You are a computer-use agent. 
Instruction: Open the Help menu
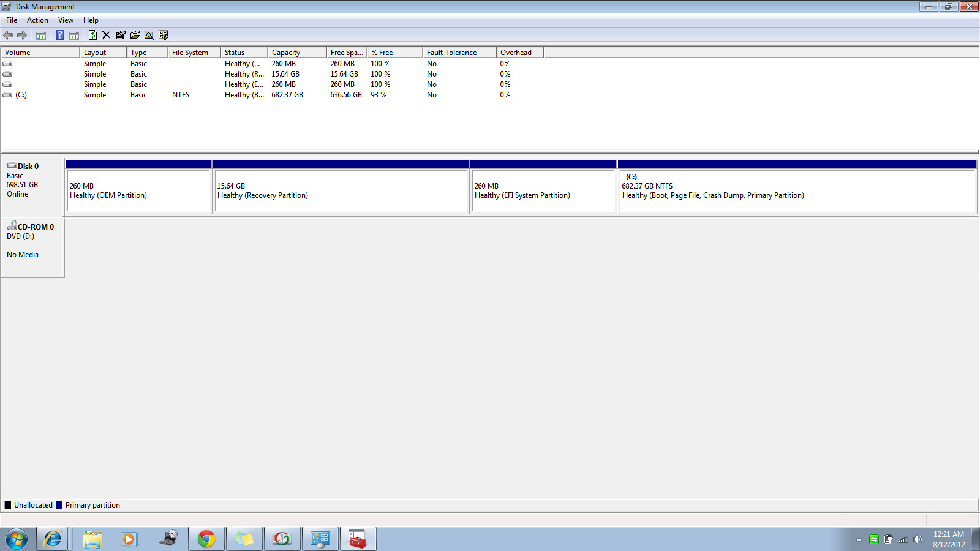[x=91, y=20]
